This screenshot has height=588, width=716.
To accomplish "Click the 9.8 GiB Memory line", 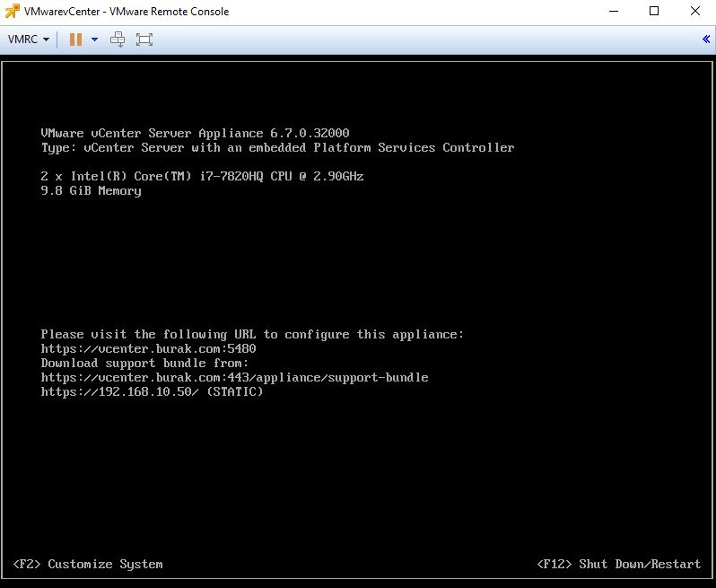I will [91, 191].
